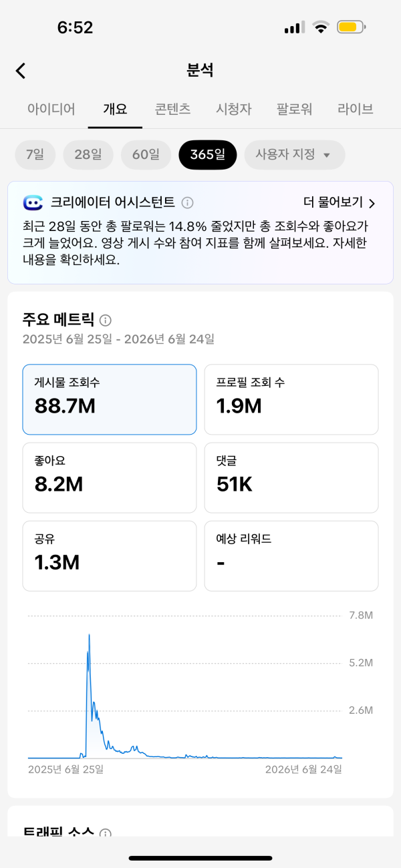Open the info icon beside 크리에이터 어시스턴트
Viewport: 401px width, 868px height.
point(188,202)
